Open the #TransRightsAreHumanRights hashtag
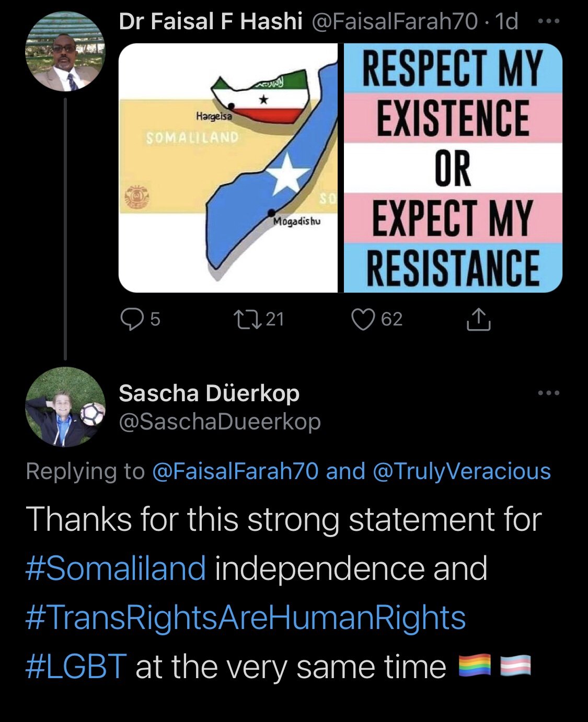This screenshot has width=588, height=722. (x=245, y=618)
